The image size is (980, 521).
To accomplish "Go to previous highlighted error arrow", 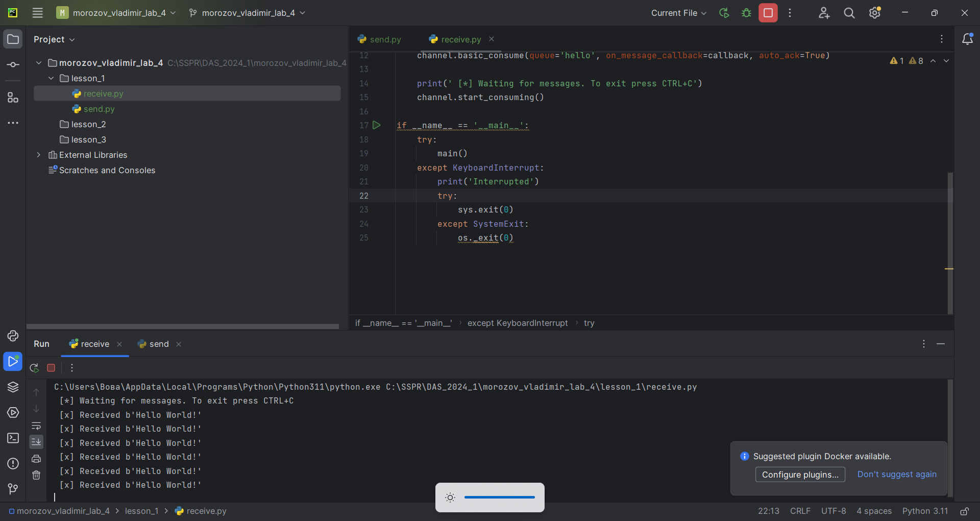I will (x=933, y=61).
